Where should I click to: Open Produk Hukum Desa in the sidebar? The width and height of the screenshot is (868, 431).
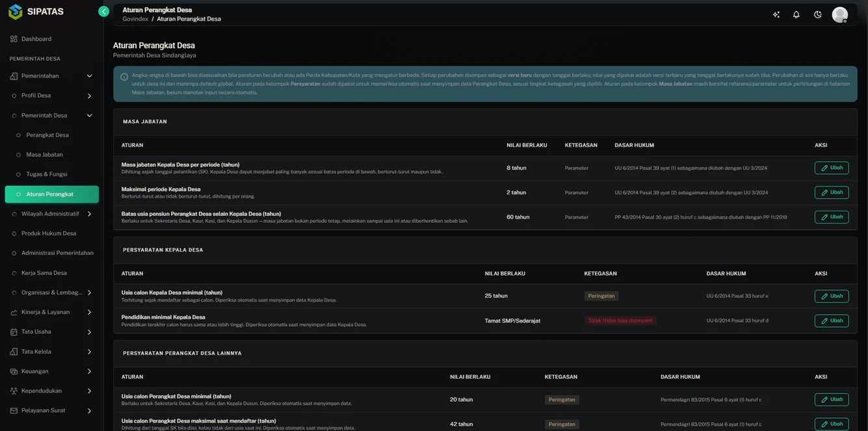[x=52, y=233]
